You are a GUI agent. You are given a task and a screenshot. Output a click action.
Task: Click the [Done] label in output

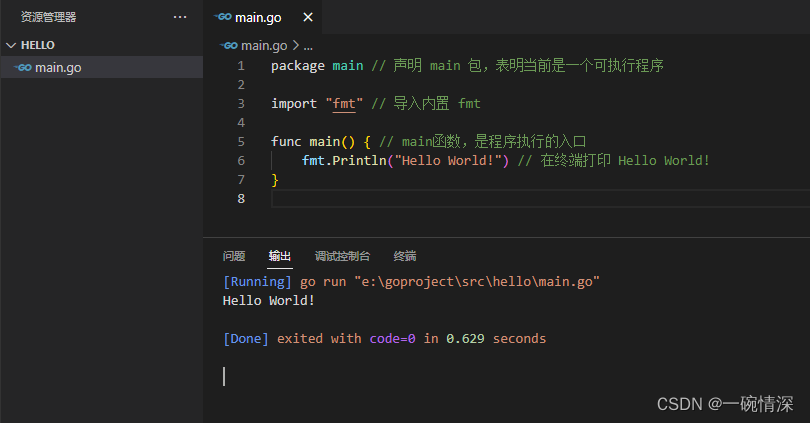pyautogui.click(x=245, y=339)
